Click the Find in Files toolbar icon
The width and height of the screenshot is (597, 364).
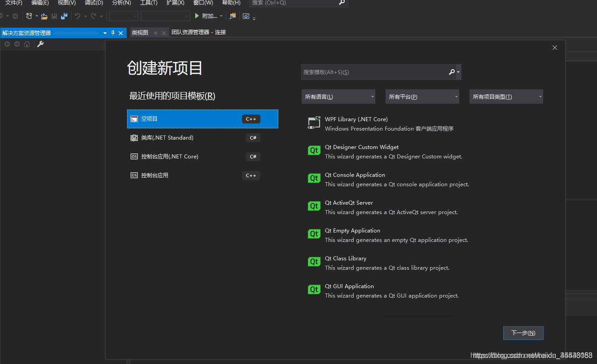pos(233,16)
